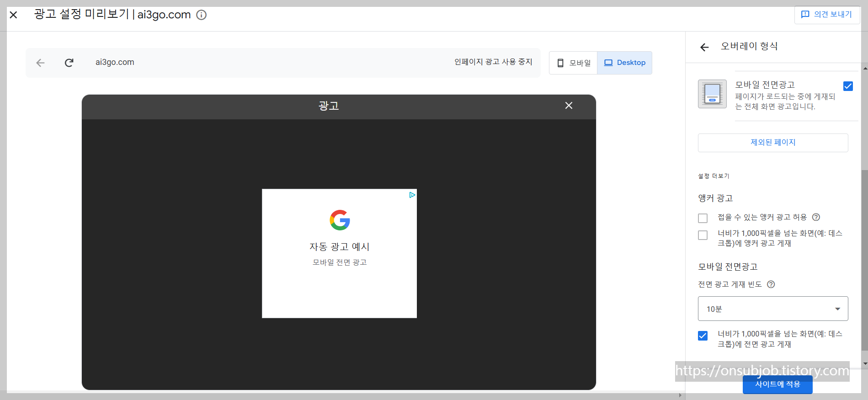Click the horizontal scrollbar right arrow

click(680, 395)
